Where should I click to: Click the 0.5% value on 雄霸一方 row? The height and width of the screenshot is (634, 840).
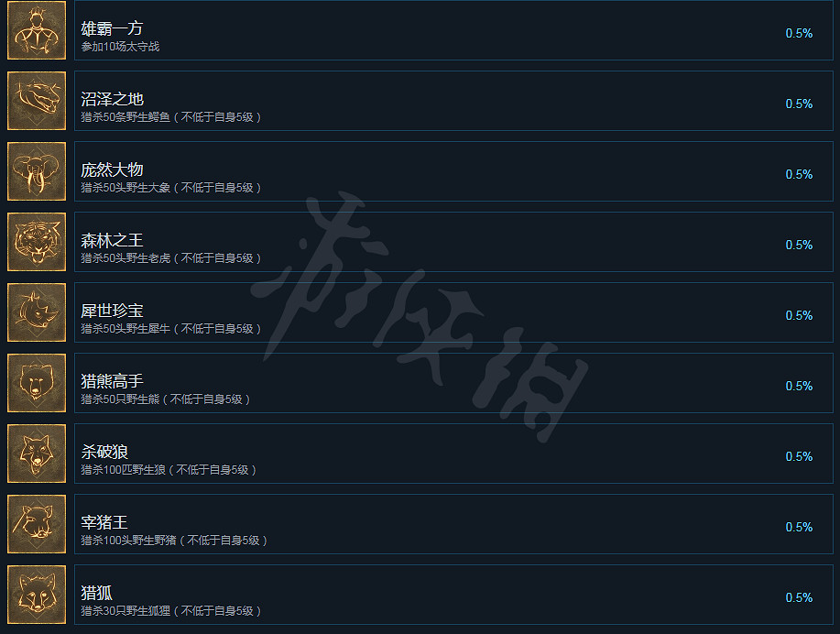click(x=799, y=33)
